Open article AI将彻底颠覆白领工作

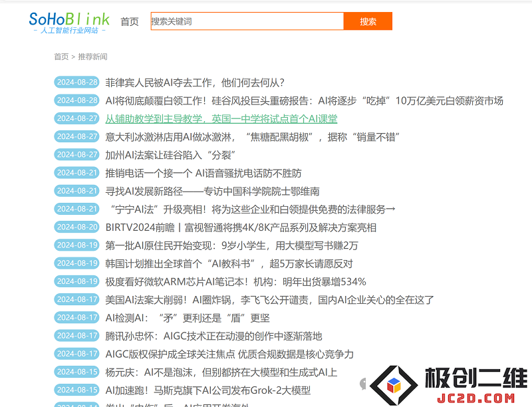(x=304, y=100)
